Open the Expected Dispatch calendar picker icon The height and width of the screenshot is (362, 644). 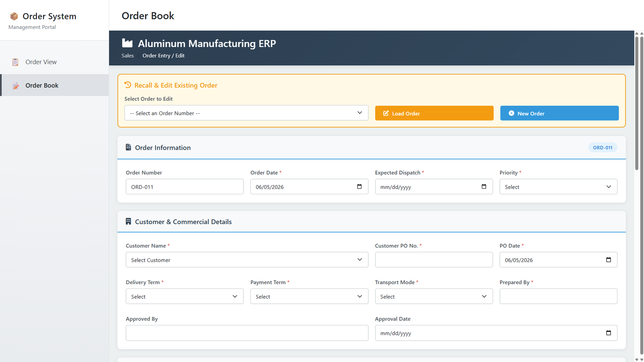coord(484,187)
